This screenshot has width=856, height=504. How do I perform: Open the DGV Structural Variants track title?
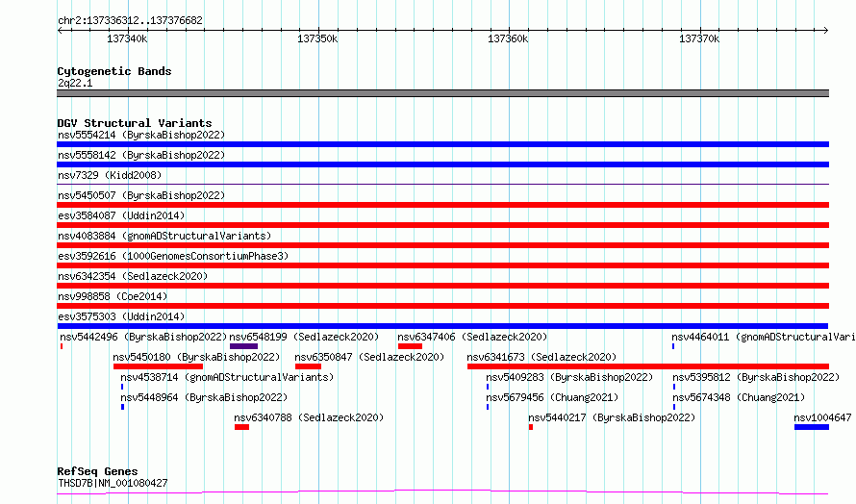tap(135, 123)
